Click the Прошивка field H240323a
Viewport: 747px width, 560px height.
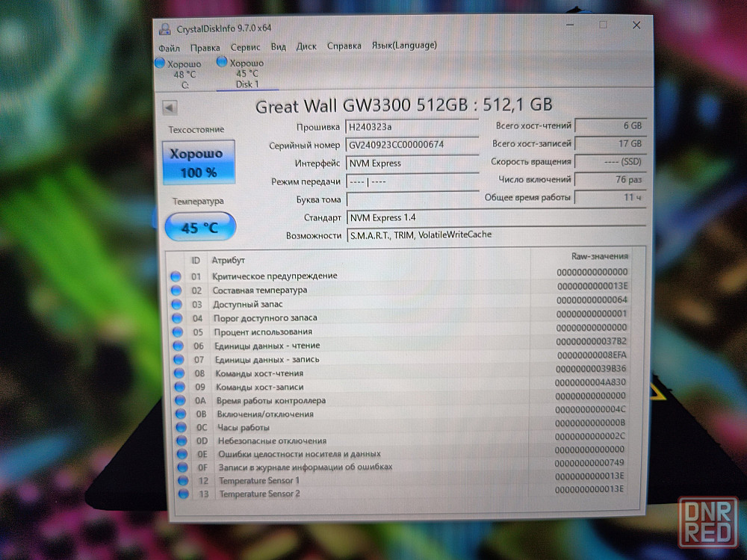[412, 127]
